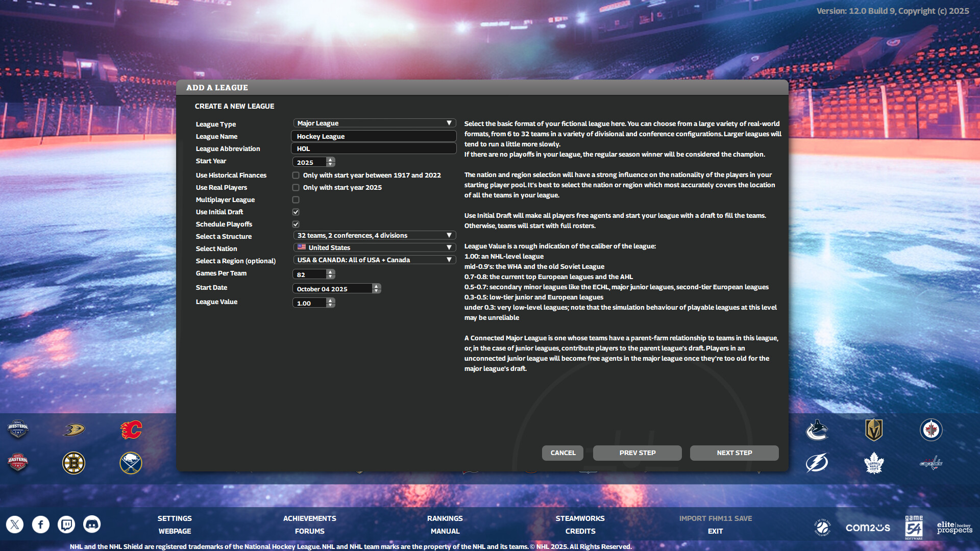980x551 pixels.
Task: Open the league structure dropdown
Action: [374, 235]
